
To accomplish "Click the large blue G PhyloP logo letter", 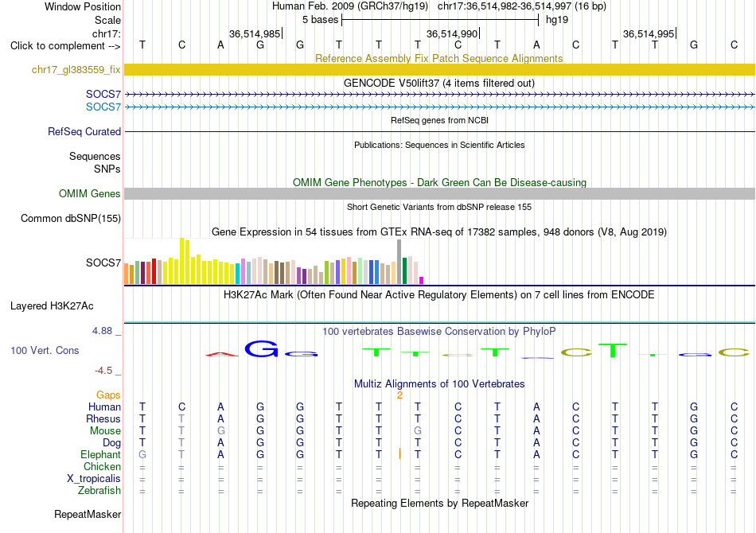I will [x=261, y=348].
